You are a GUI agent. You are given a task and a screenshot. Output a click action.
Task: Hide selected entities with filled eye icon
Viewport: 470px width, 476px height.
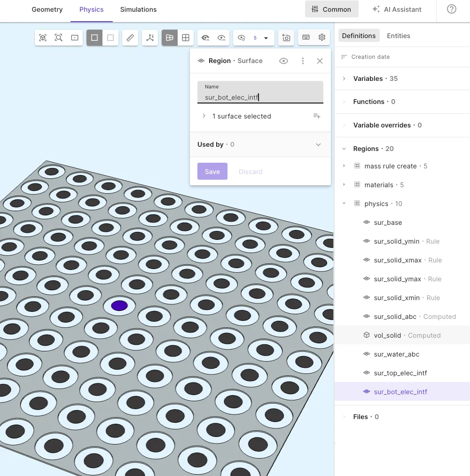point(205,38)
